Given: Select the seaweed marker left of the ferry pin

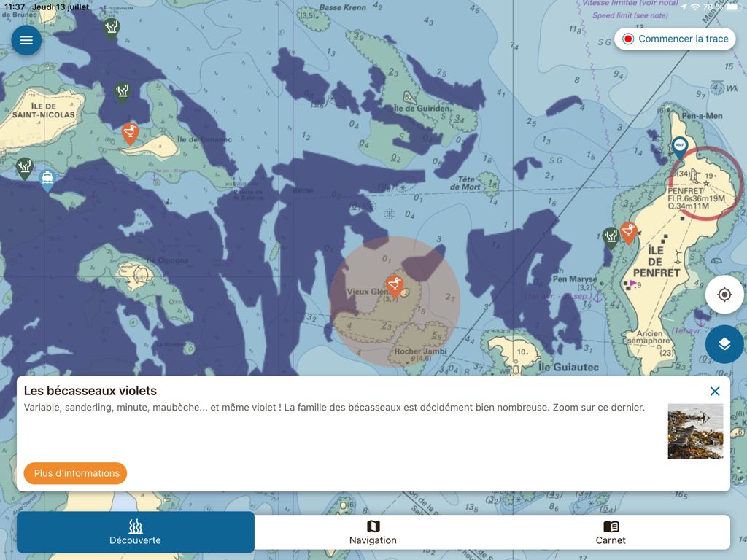Looking at the screenshot, I should coord(25,168).
